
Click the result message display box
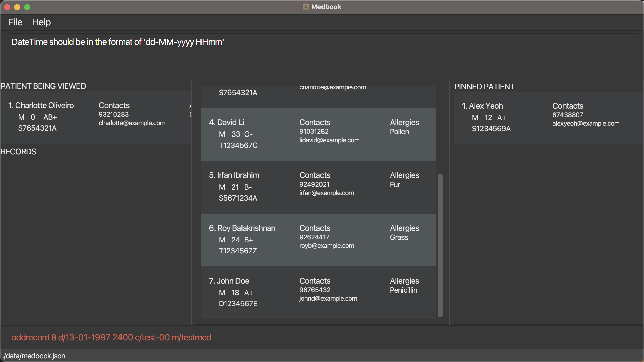click(322, 55)
